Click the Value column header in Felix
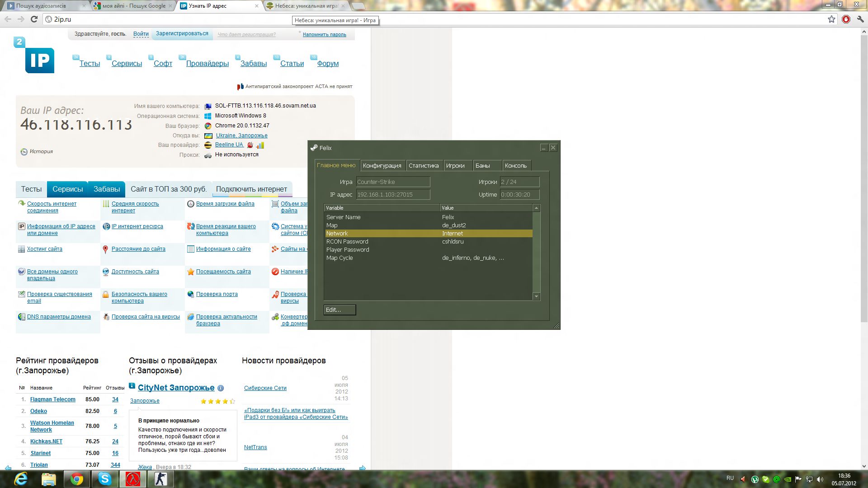 486,208
